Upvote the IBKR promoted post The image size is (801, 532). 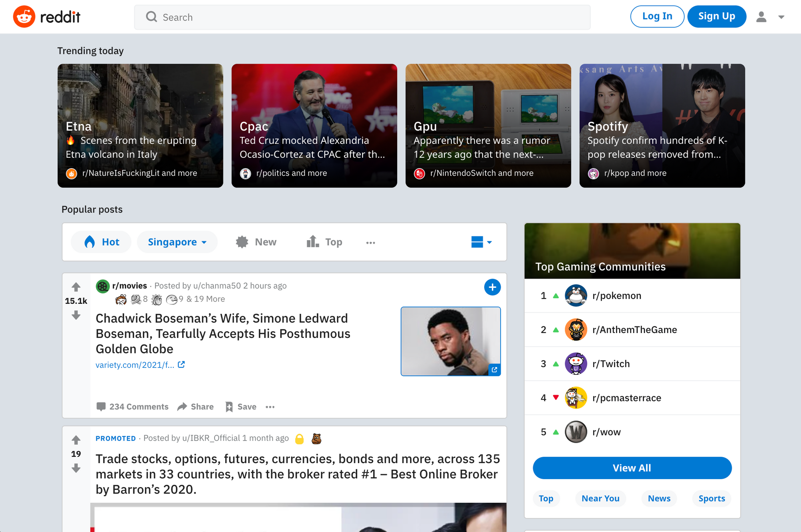[x=76, y=440]
